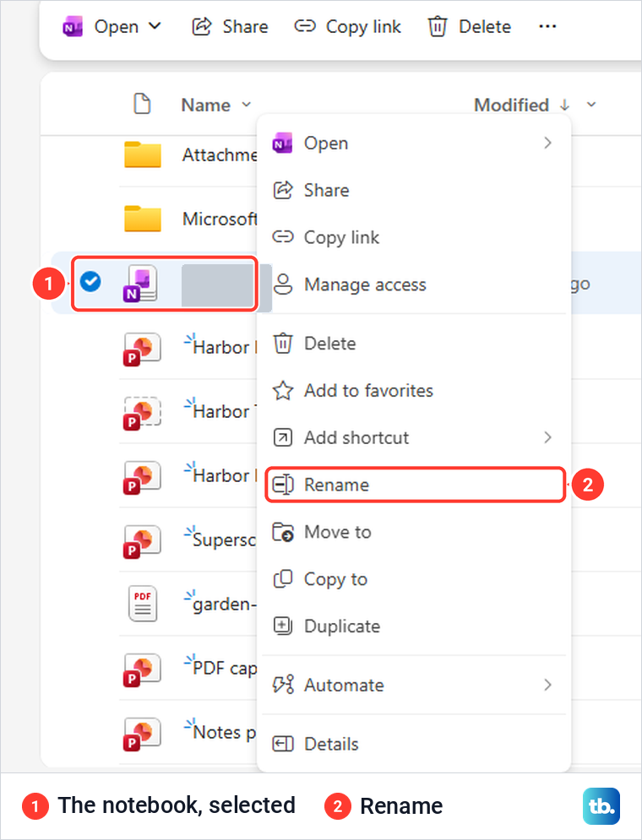Expand the Open submenu arrow

coord(547,143)
